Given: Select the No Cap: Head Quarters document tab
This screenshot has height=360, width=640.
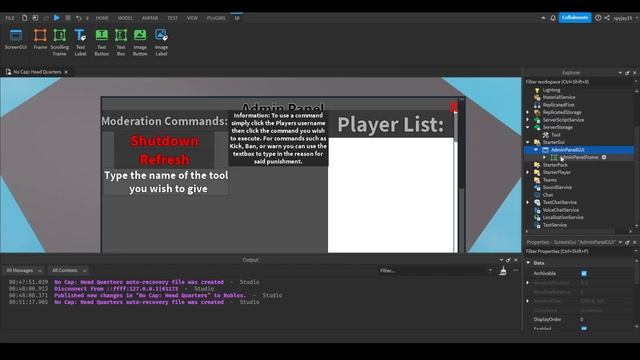Looking at the screenshot, I should pyautogui.click(x=37, y=72).
